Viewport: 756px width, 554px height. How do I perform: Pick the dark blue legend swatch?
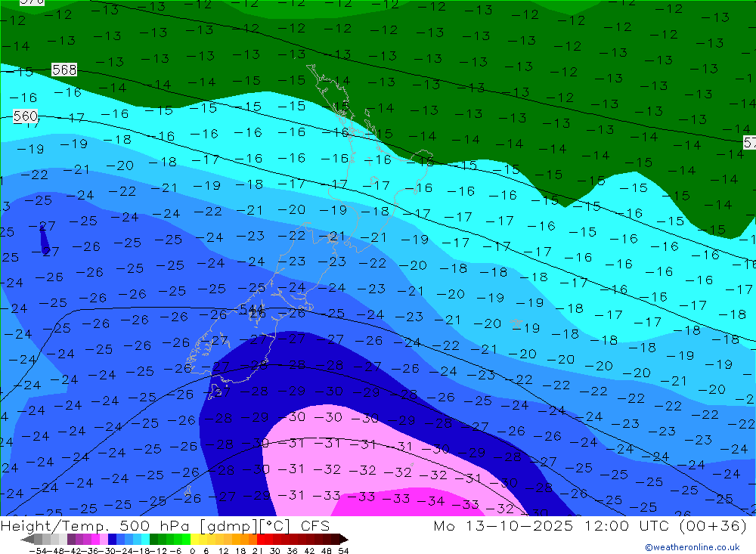[x=113, y=540]
